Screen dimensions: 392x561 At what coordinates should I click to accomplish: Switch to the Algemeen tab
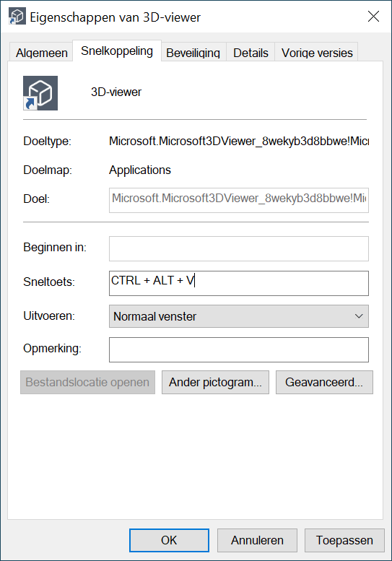click(x=41, y=53)
